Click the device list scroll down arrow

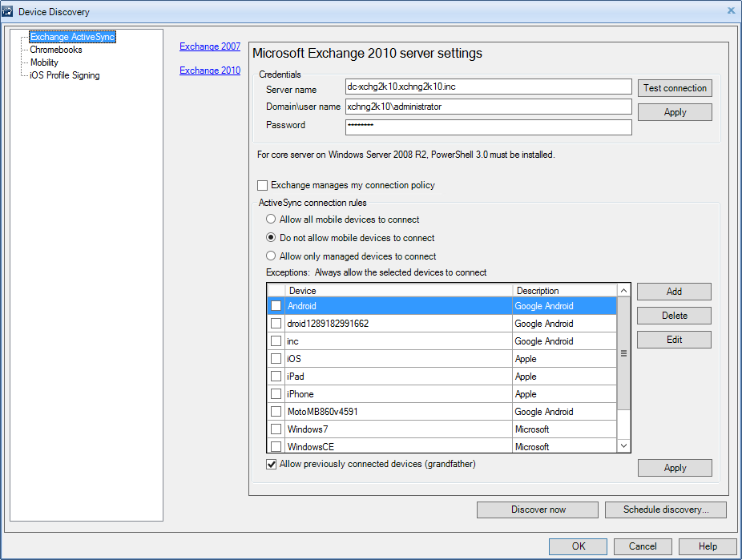point(623,446)
